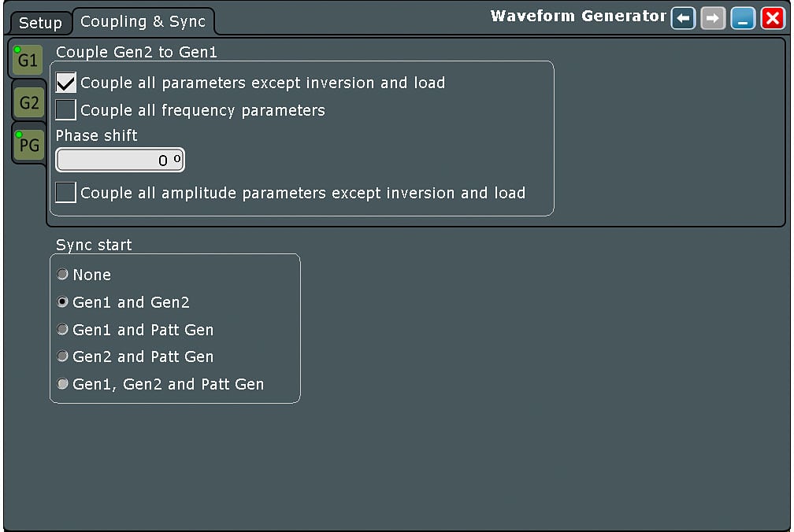Screen dimensions: 794x532
Task: Click the Sync start section label
Action: pos(94,245)
